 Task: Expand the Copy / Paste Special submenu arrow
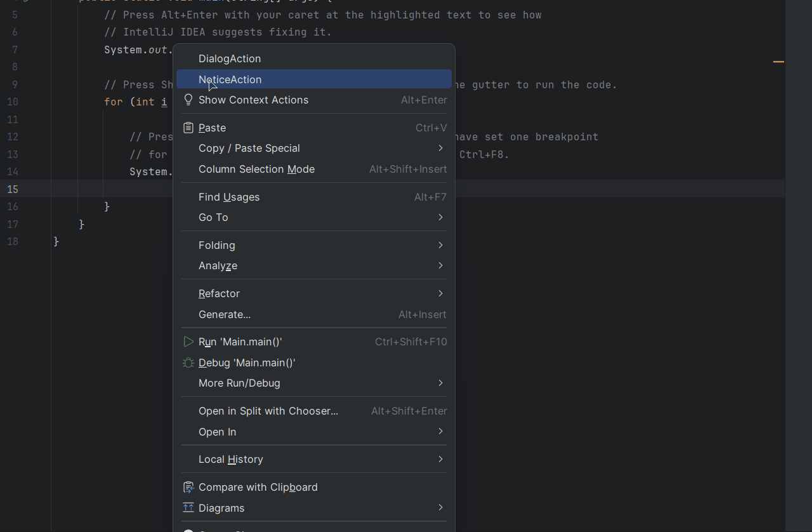440,148
